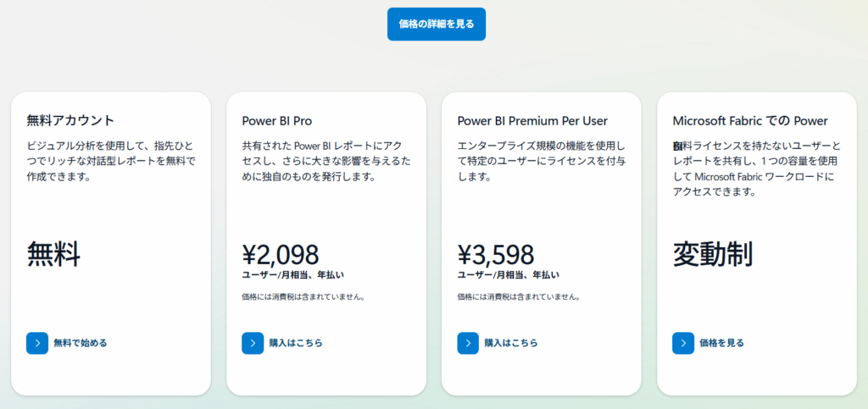Viewport: 868px width, 409px height.
Task: Open the 無料で始める link text
Action: pos(81,343)
